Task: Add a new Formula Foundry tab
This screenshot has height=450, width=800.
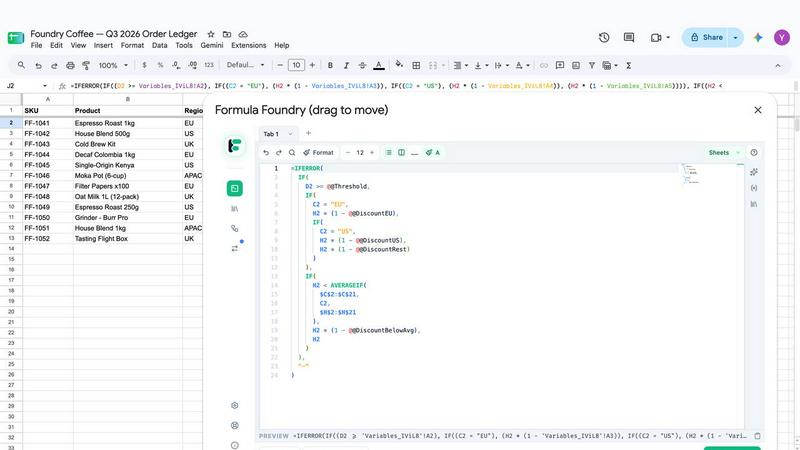Action: pos(308,133)
